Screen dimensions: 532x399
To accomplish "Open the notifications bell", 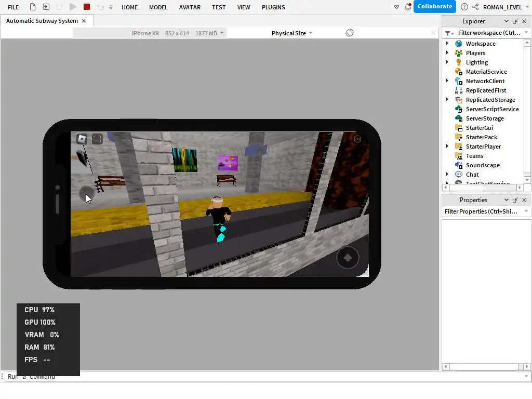I will 408,7.
